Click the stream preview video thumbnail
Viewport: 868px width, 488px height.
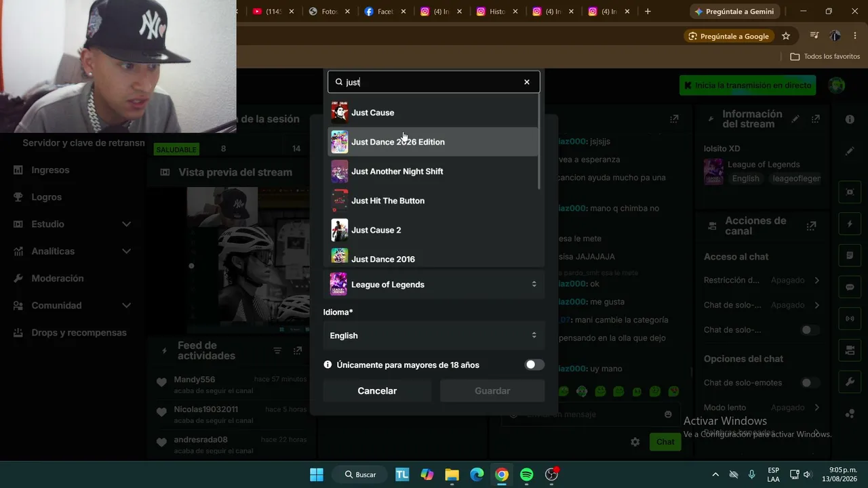coord(250,260)
